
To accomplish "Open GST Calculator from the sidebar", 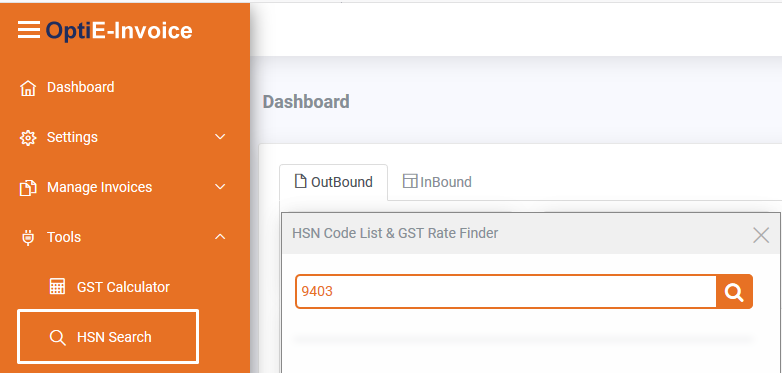I will tap(110, 287).
